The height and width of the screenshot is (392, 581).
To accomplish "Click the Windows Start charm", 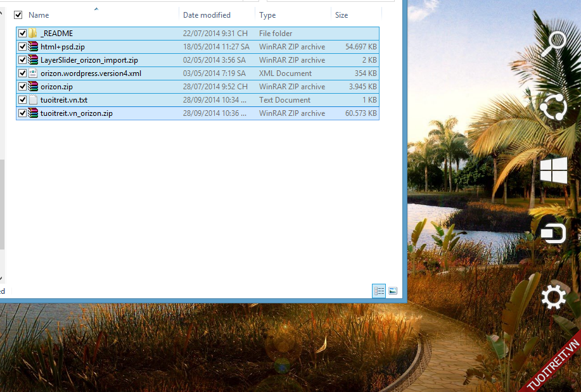I will click(553, 171).
